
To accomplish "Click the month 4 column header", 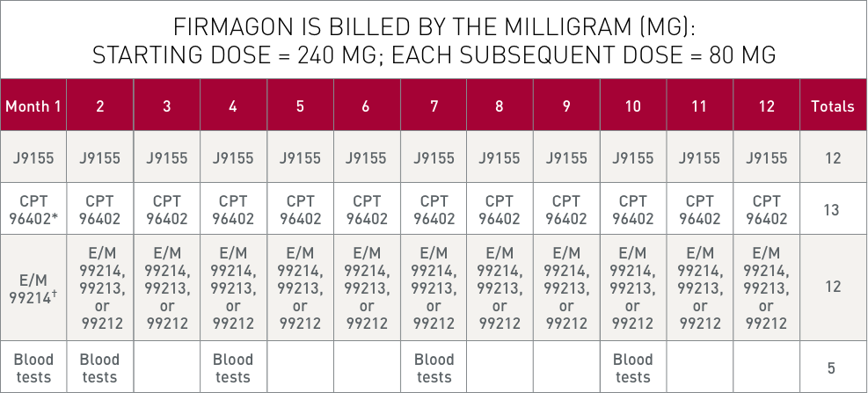I will (233, 106).
